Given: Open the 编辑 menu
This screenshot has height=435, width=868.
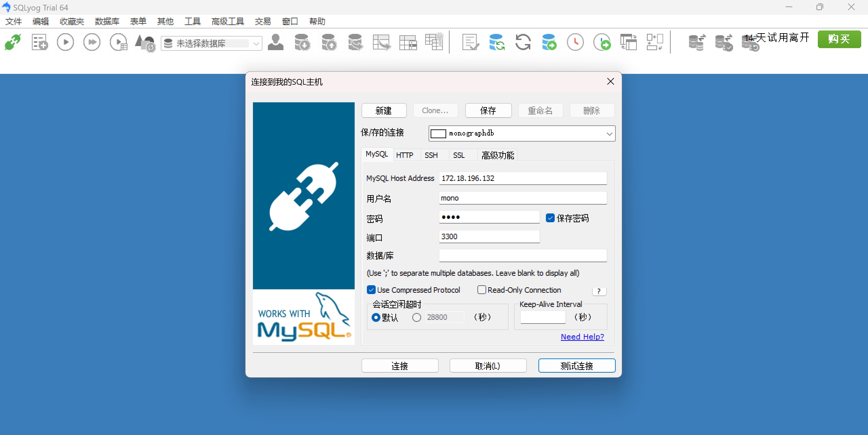Looking at the screenshot, I should [x=41, y=21].
